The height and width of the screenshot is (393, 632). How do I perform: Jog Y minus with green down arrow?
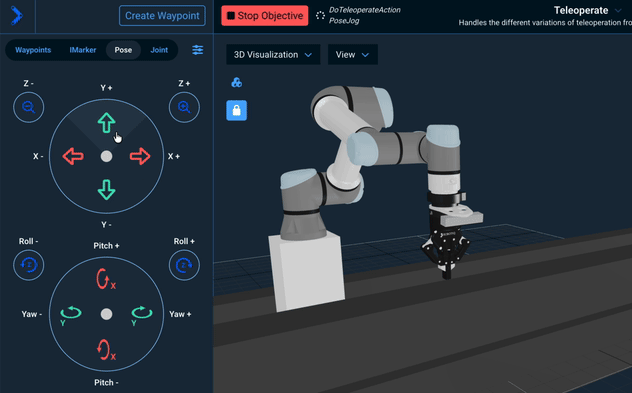[x=106, y=190]
